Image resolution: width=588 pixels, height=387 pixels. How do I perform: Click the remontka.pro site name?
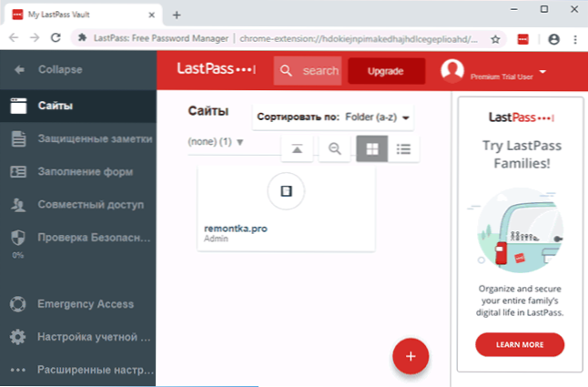pos(236,229)
